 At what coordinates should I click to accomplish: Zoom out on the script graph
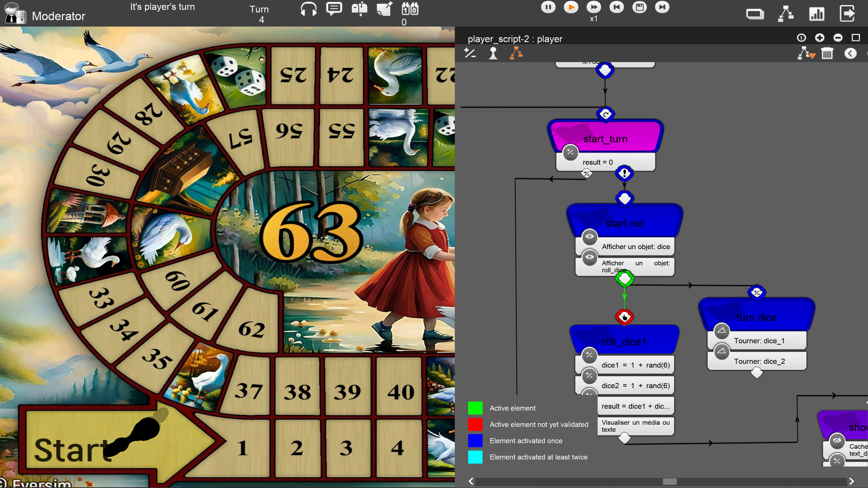[x=838, y=38]
